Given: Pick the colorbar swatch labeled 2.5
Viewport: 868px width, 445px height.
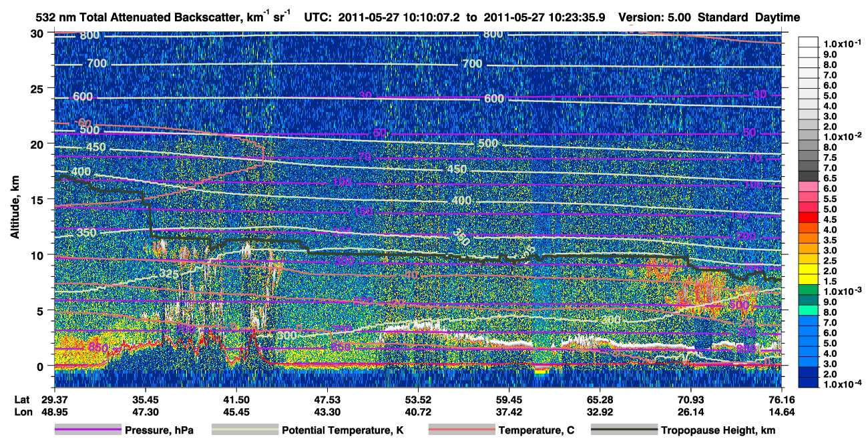Looking at the screenshot, I should click(x=807, y=260).
